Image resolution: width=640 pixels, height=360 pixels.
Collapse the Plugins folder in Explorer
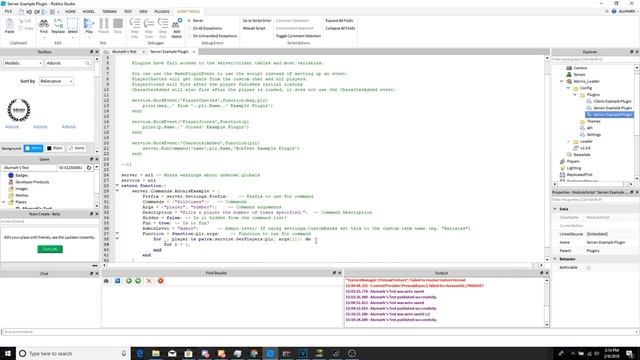click(x=575, y=95)
